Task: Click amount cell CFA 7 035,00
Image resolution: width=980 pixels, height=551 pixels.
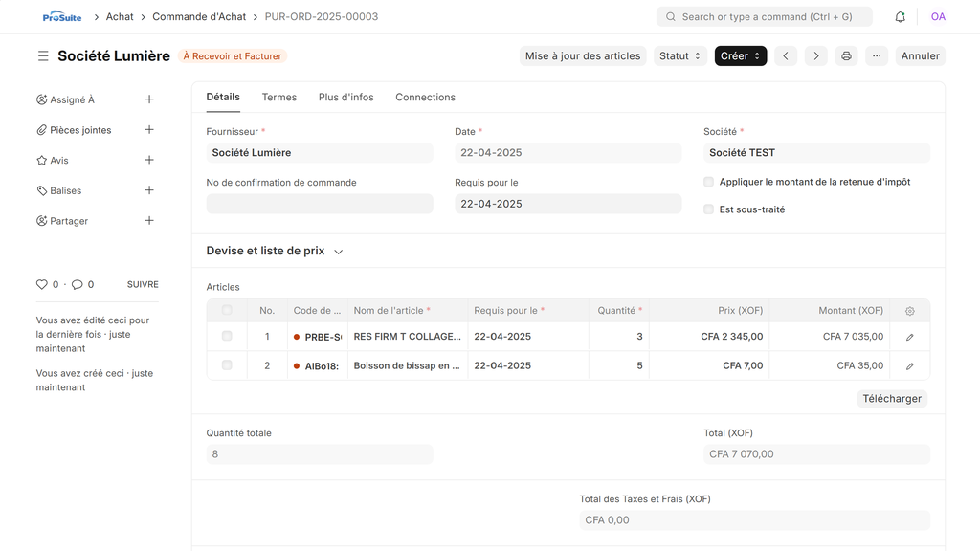Action: click(x=830, y=336)
